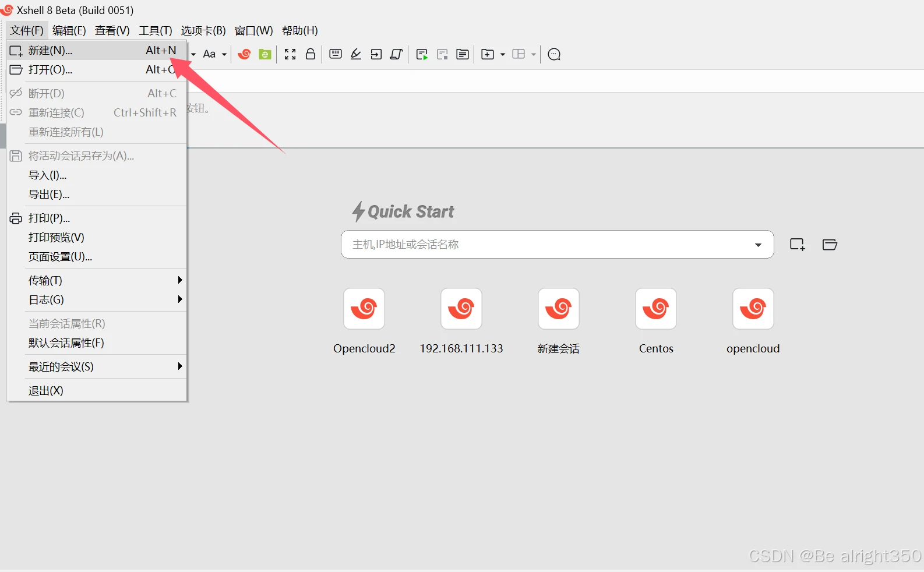Open the 新建会话 session icon
The width and height of the screenshot is (924, 572).
point(559,309)
